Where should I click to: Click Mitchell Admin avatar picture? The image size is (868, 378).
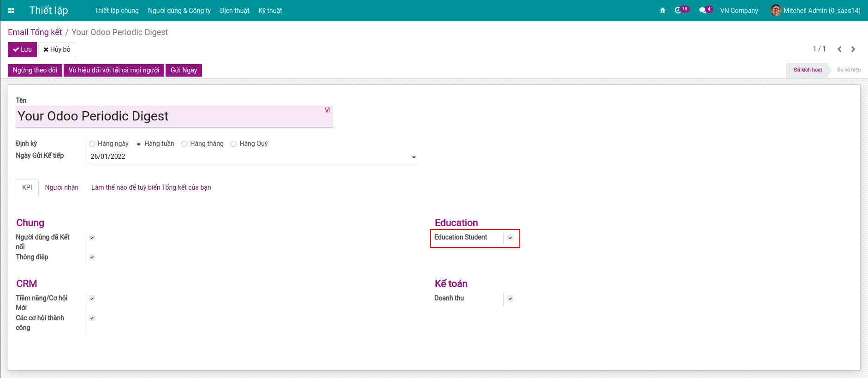[x=776, y=10]
